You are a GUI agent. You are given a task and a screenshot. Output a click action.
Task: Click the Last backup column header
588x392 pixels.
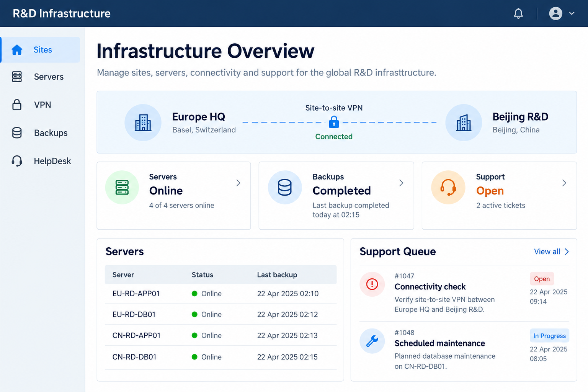pos(277,275)
